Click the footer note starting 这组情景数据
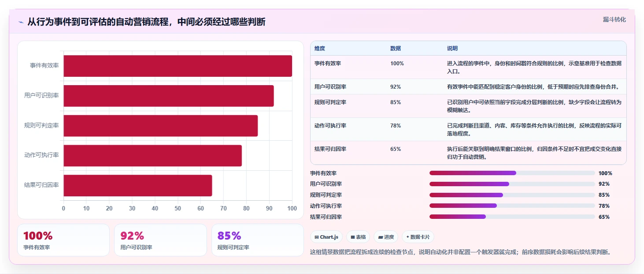The width and height of the screenshot is (644, 274). coord(460,252)
